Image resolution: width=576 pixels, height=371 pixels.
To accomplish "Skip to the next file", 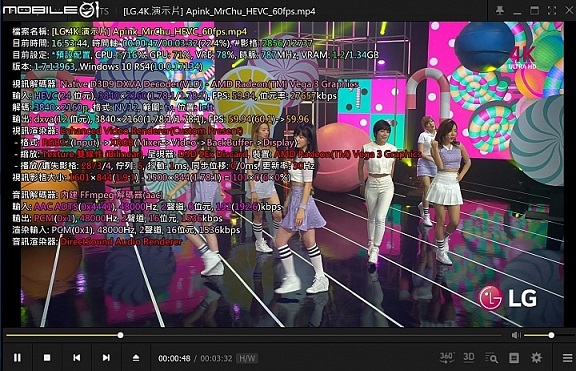I will (x=106, y=357).
